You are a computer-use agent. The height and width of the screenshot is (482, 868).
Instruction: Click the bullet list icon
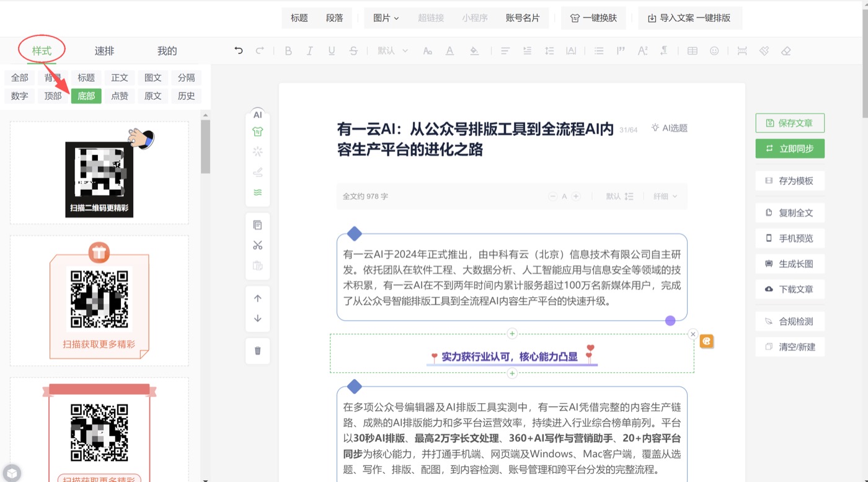click(x=599, y=51)
